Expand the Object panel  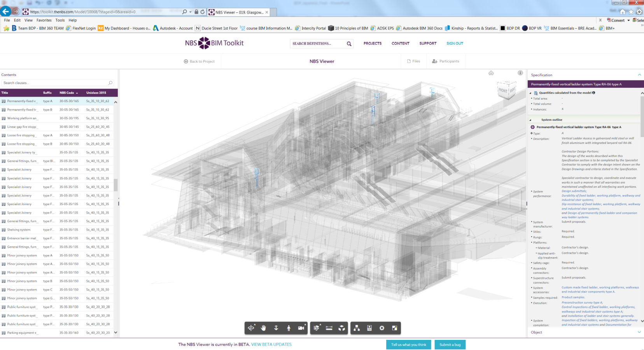[639, 332]
